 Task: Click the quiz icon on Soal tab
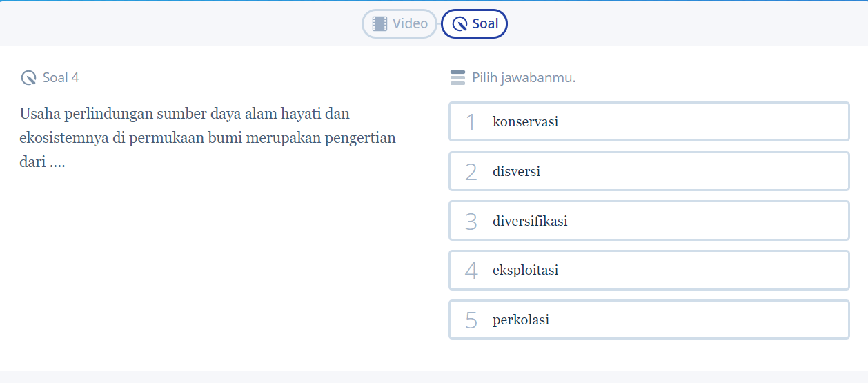click(460, 24)
